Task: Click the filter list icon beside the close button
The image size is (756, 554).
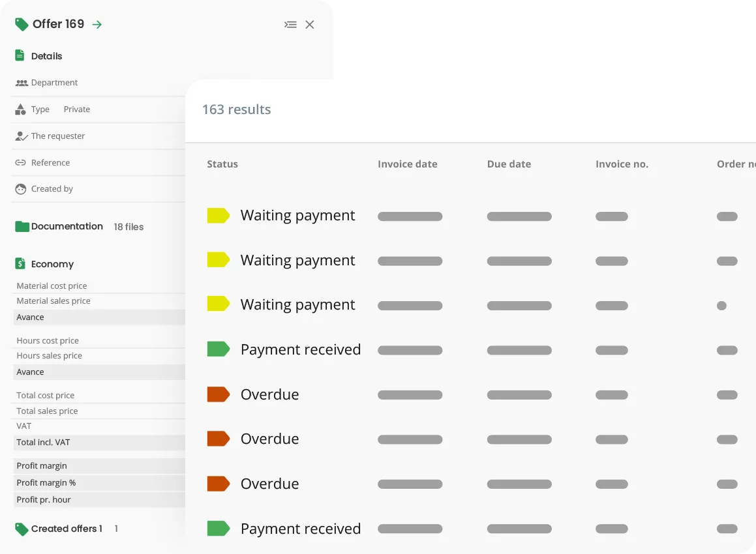Action: point(290,24)
